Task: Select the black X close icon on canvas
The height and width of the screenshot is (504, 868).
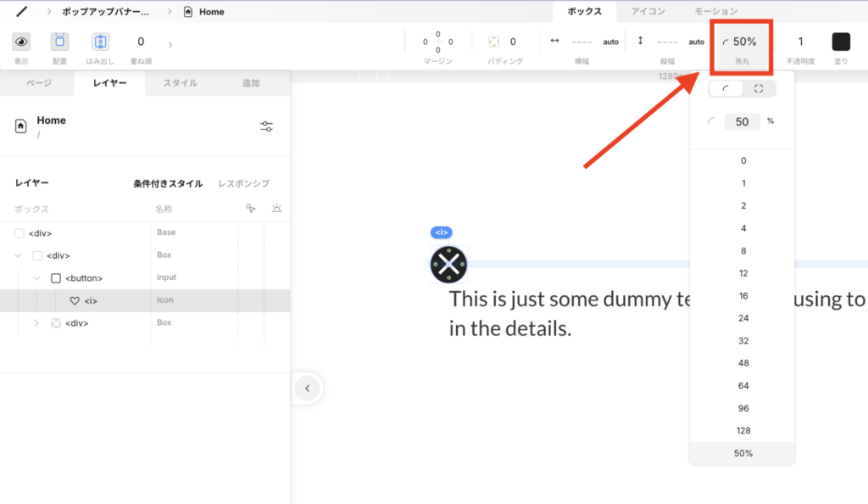Action: (x=448, y=264)
